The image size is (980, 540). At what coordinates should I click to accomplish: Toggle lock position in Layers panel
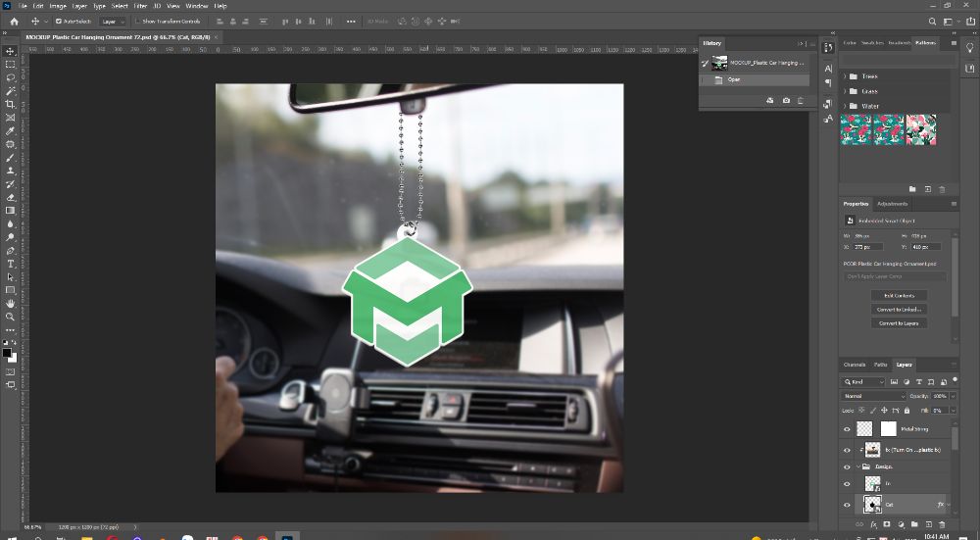click(x=884, y=411)
